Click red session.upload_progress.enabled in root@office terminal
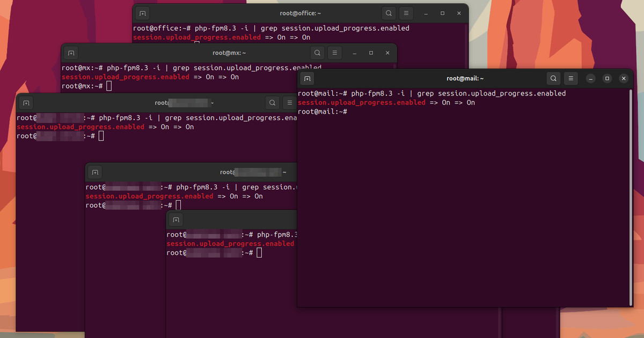The width and height of the screenshot is (644, 338). [197, 38]
